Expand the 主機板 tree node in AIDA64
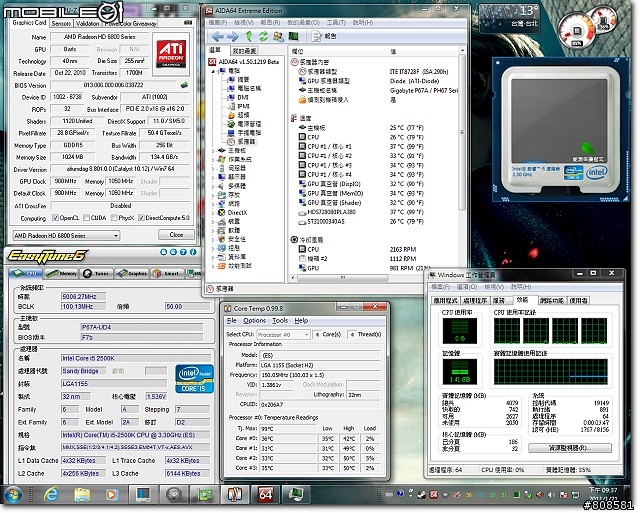Image resolution: width=640 pixels, height=513 pixels. [213, 151]
